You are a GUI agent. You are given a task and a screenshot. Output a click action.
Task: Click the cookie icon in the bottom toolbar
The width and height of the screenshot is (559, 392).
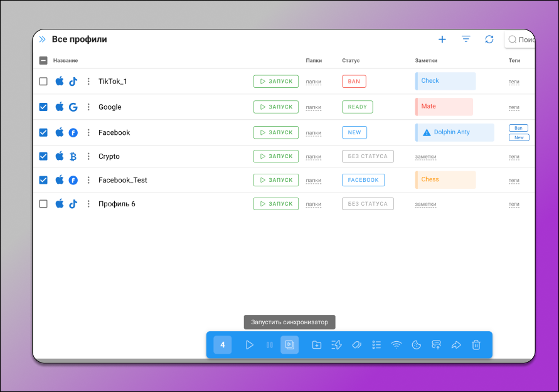click(x=416, y=345)
